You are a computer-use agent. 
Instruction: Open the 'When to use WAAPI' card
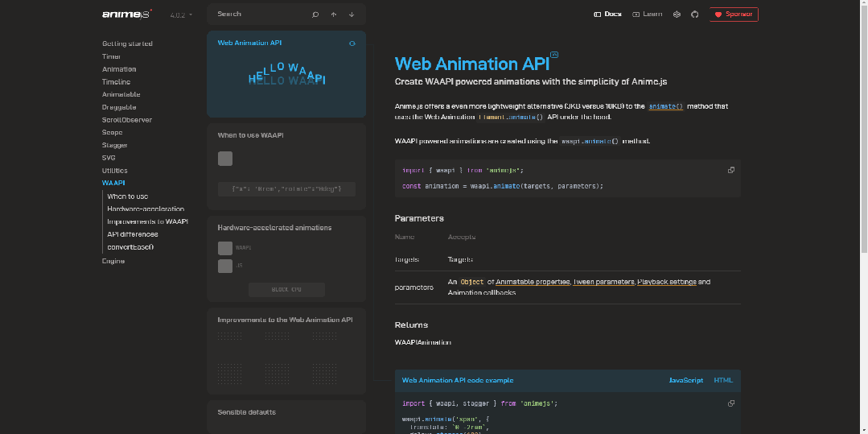[x=286, y=167]
